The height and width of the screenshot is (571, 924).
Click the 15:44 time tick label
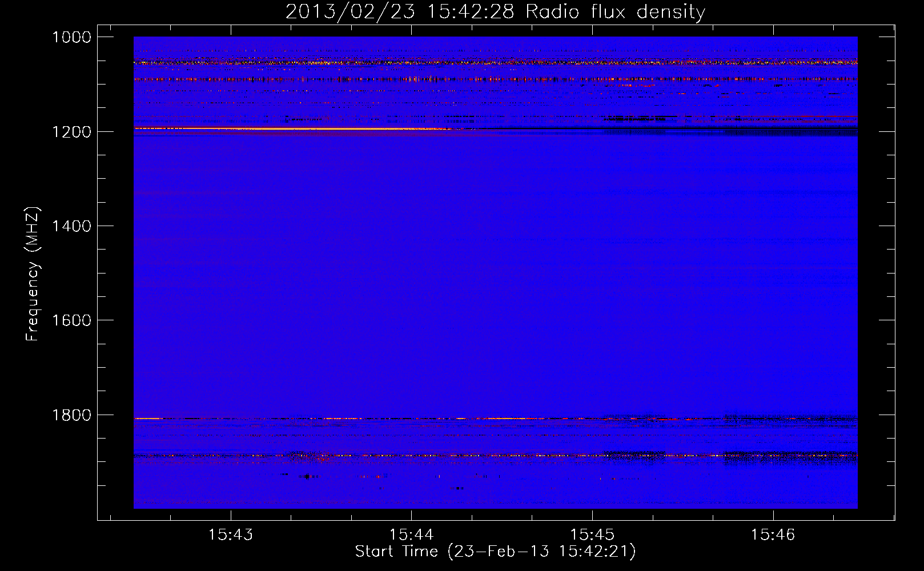[411, 535]
